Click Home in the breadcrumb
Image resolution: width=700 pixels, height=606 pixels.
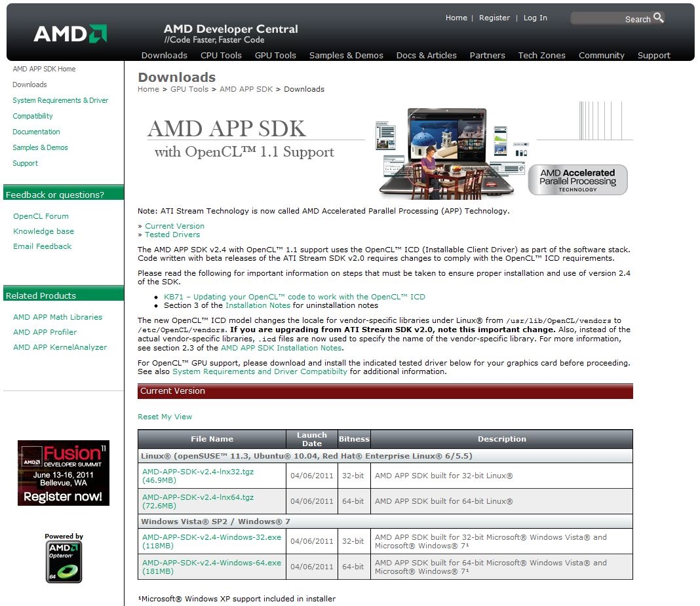coord(148,89)
